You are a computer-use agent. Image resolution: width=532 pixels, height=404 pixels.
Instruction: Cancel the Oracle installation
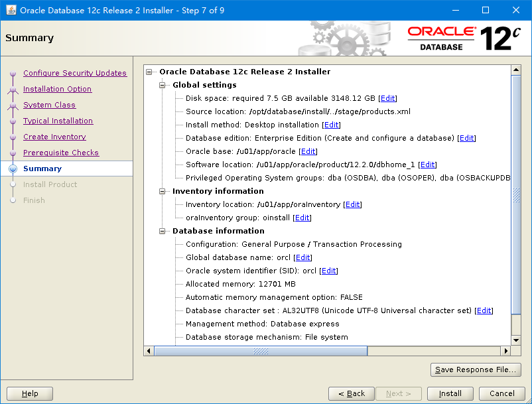tap(502, 393)
